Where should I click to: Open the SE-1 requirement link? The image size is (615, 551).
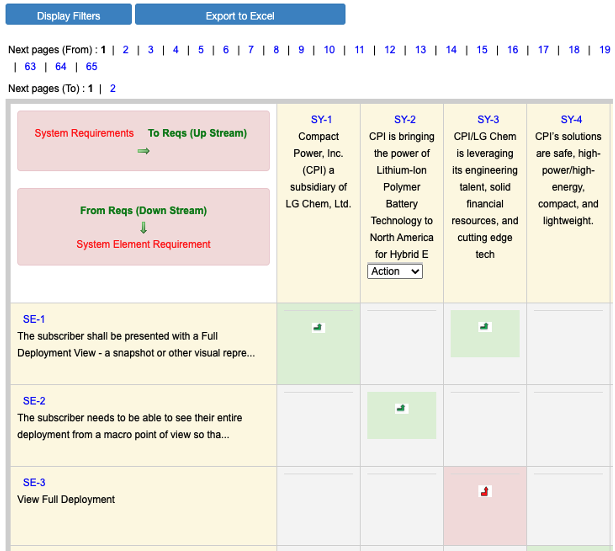34,319
